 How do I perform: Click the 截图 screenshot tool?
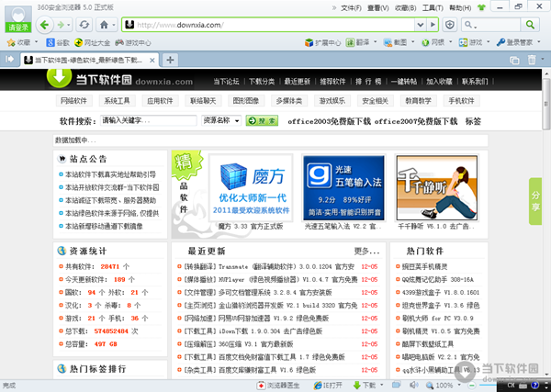coord(395,42)
